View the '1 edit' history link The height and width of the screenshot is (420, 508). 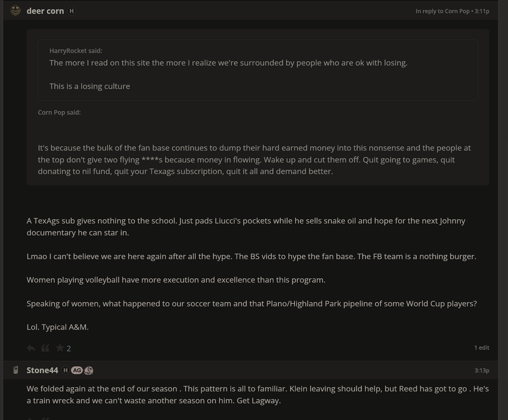pyautogui.click(x=482, y=348)
